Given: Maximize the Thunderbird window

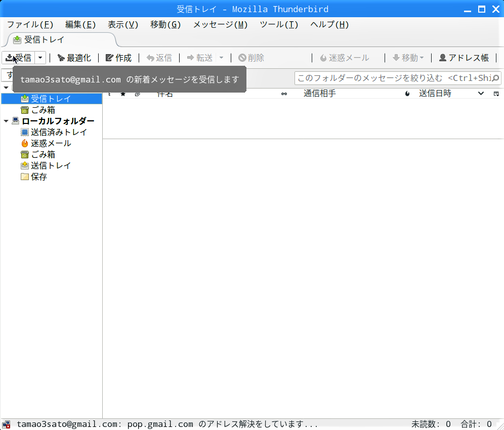Looking at the screenshot, I should 482,9.
